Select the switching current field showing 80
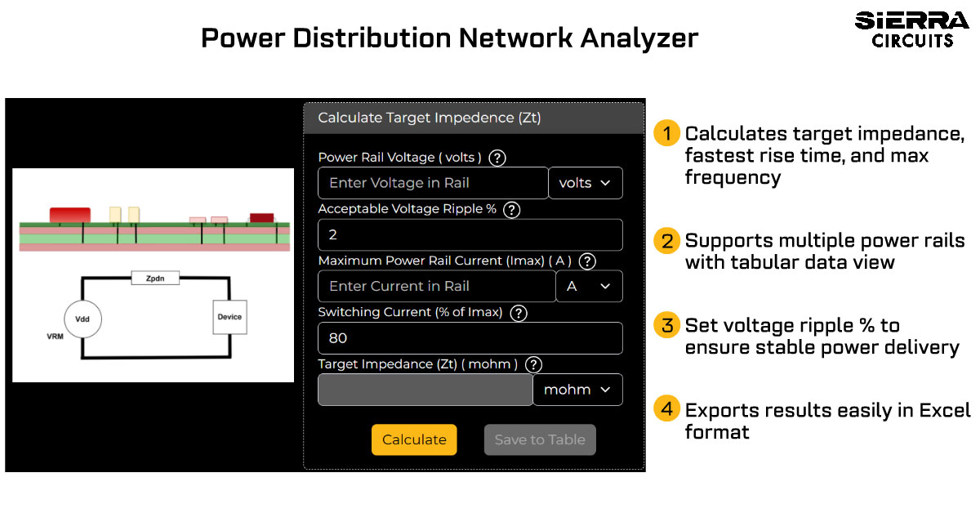This screenshot has width=980, height=513. [x=470, y=338]
